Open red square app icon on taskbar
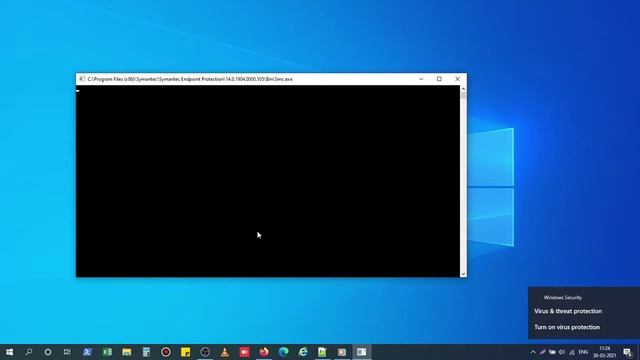This screenshot has height=360, width=640. click(244, 352)
